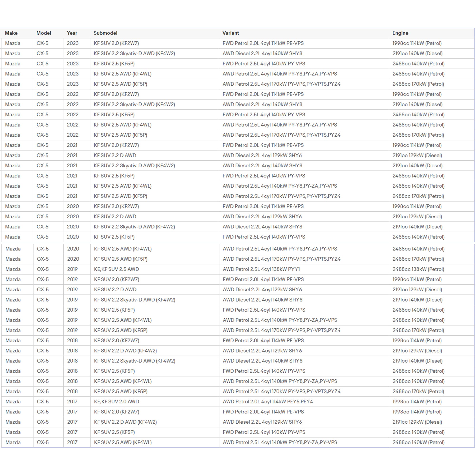Viewport: 476px width, 476px height.
Task: Select 2020 'KF SUV 2.5 AWD (KF4WL)' submodel cell
Action: (123, 249)
